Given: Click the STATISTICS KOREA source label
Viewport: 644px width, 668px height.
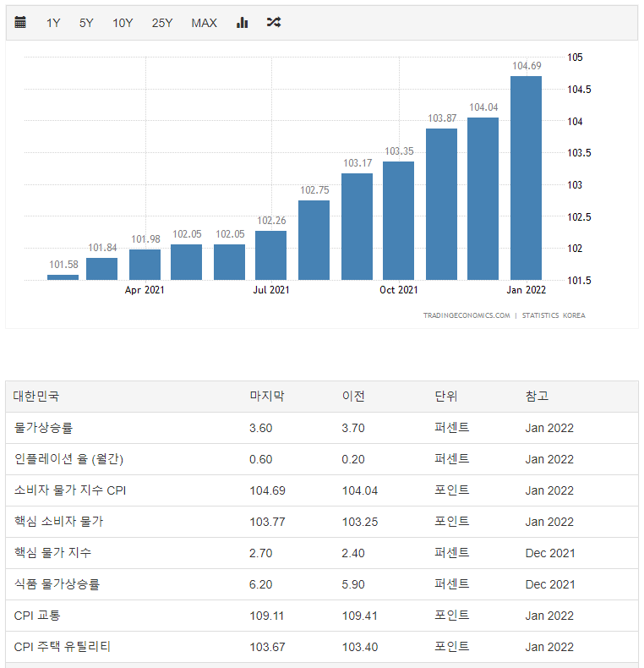Looking at the screenshot, I should [x=554, y=315].
